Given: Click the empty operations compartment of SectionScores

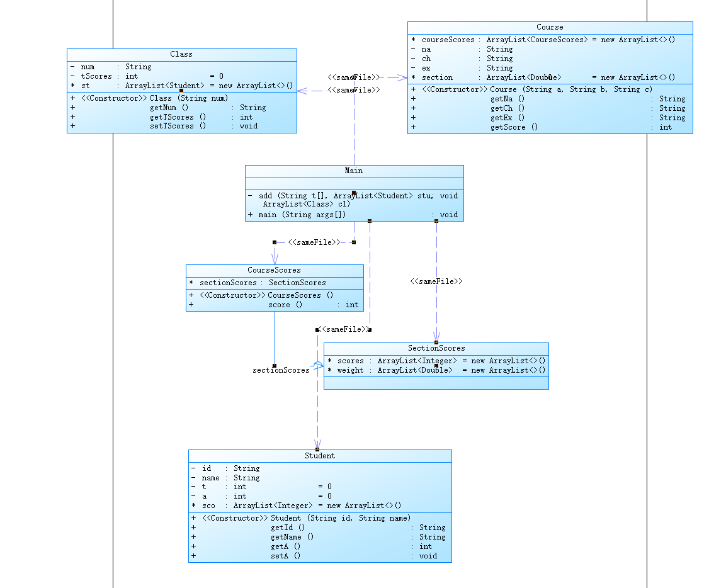Looking at the screenshot, I should click(x=436, y=383).
